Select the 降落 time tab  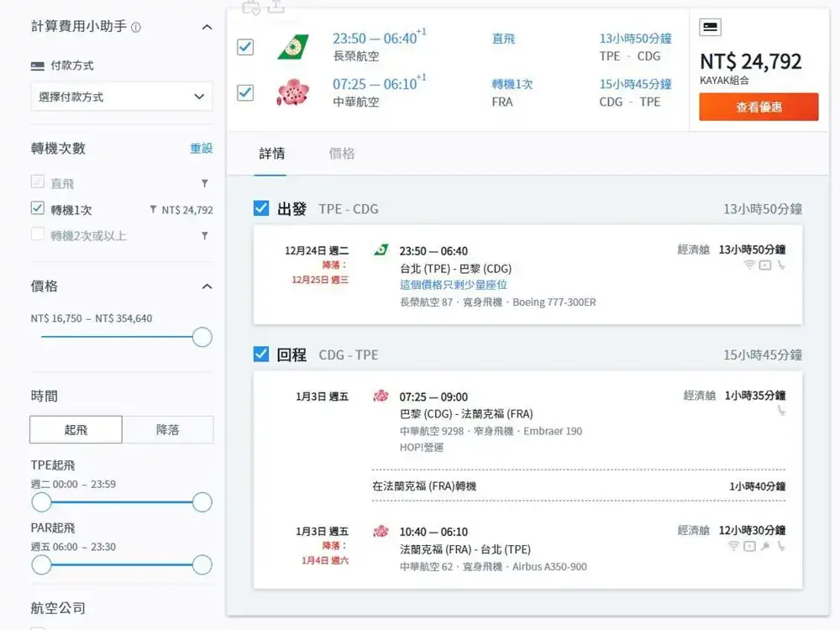pos(168,429)
